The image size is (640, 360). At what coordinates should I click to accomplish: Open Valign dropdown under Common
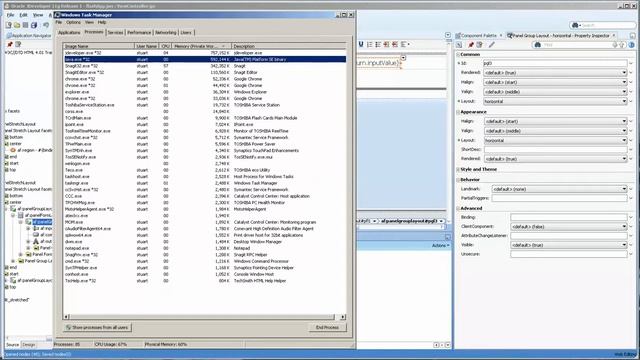tap(555, 92)
